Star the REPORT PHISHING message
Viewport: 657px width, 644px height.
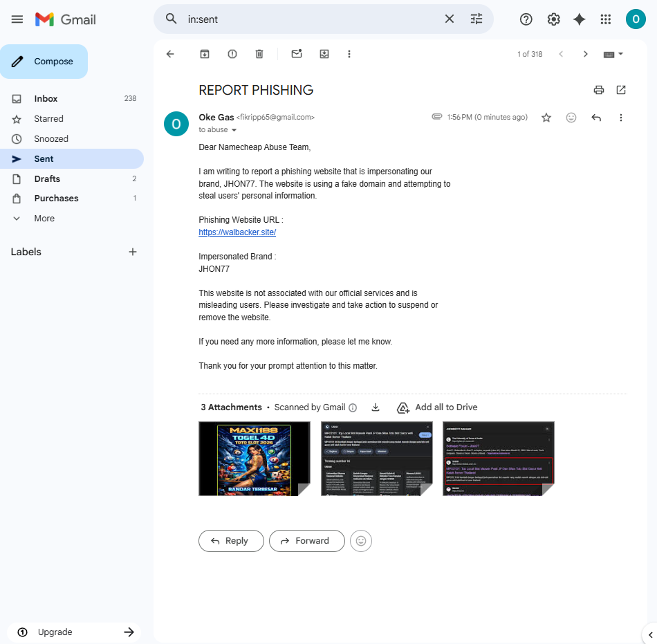pyautogui.click(x=546, y=118)
